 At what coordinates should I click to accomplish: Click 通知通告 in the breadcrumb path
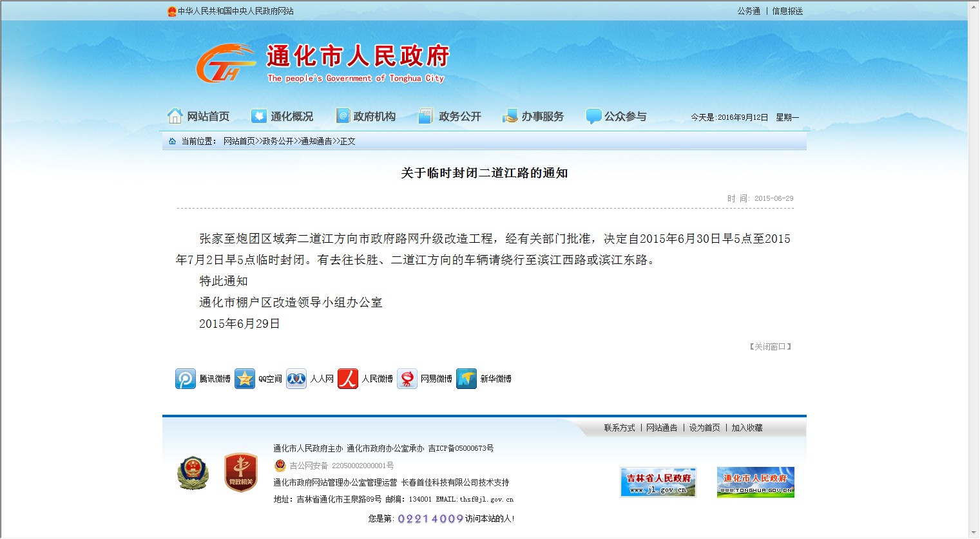point(316,141)
